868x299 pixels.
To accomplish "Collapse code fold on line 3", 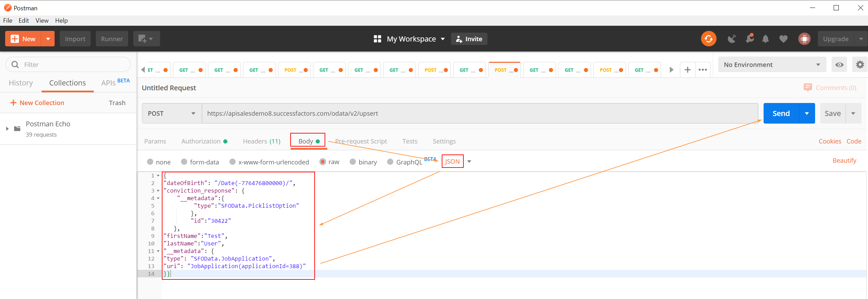I will point(158,191).
